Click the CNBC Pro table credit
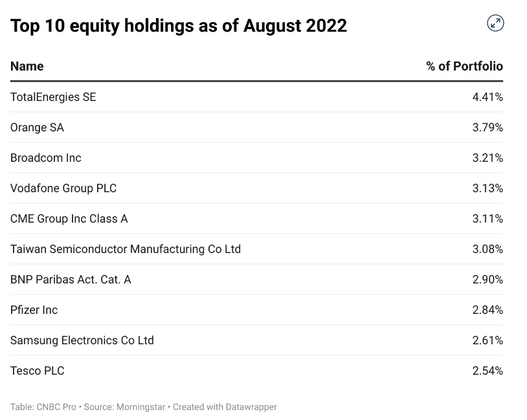Viewport: 527px width, 420px height. (43, 407)
